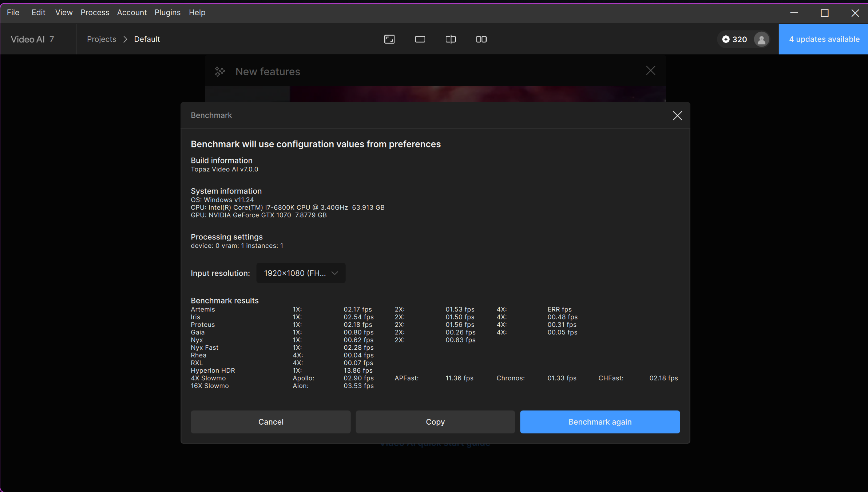The width and height of the screenshot is (868, 492).
Task: Open the Process menu
Action: (95, 12)
